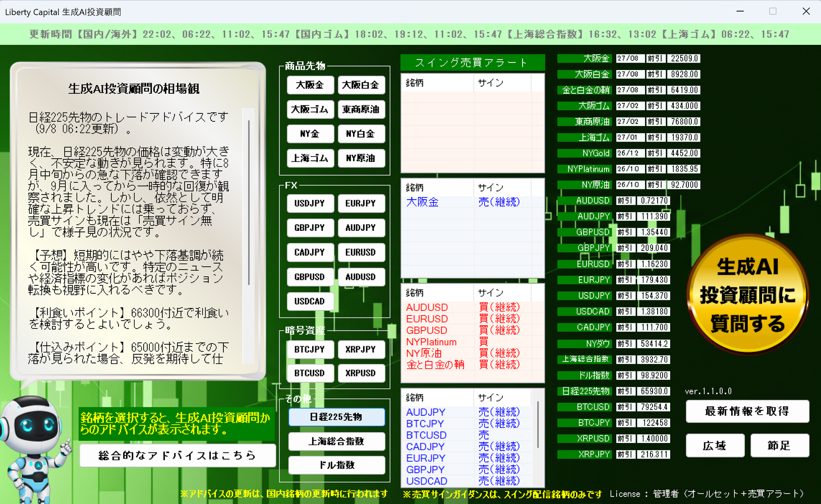The height and width of the screenshot is (504, 821).
Task: Click the 大阪金 price value 22509.0
Action: tap(684, 58)
